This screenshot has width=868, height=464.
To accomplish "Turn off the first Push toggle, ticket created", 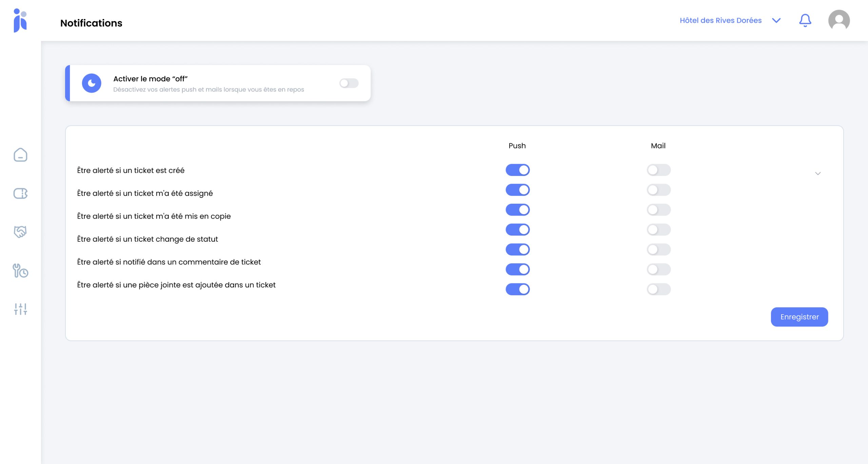I will tap(517, 170).
